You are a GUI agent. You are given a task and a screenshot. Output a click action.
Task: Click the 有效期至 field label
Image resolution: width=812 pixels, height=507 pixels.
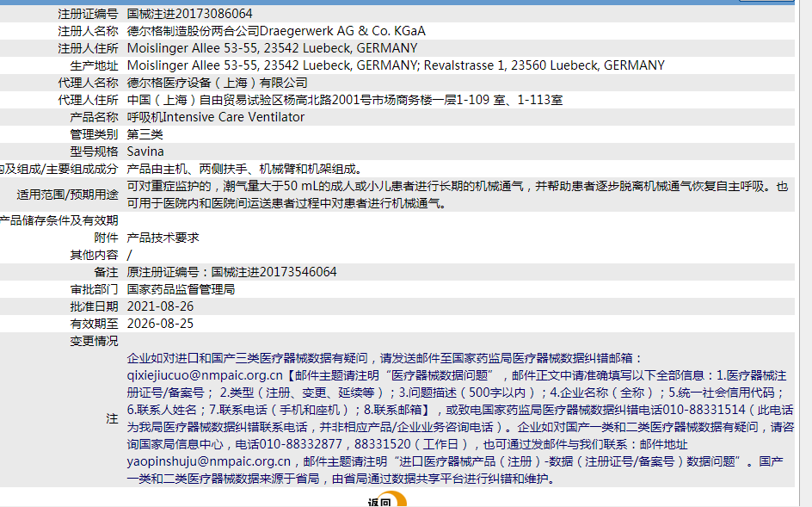tap(95, 324)
